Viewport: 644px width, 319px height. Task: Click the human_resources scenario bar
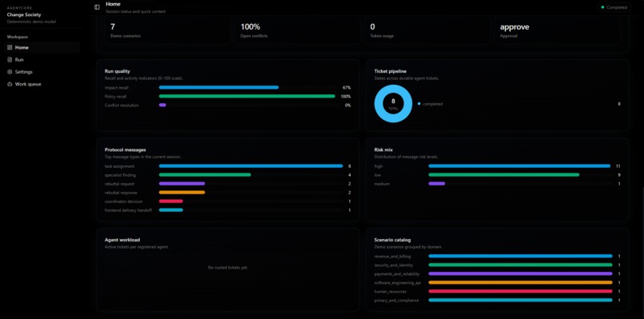click(520, 292)
